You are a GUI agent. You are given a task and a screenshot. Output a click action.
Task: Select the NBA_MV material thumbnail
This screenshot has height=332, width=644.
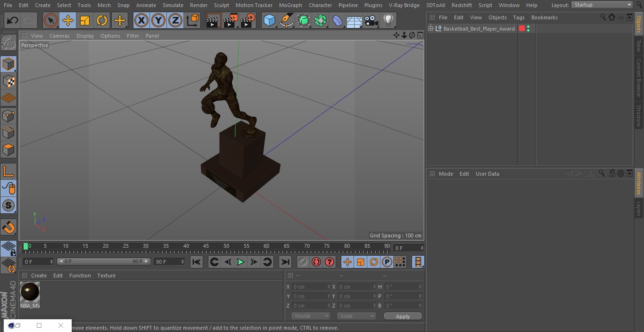tap(30, 295)
